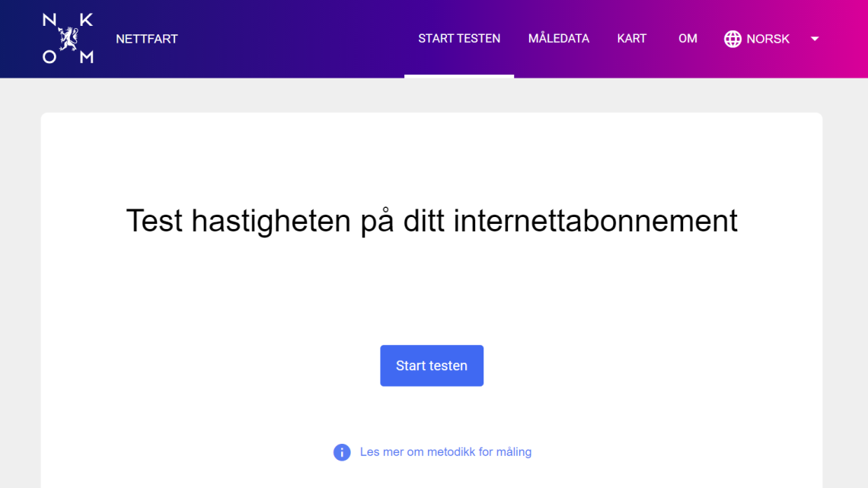Click the globe icon next to NORSK
This screenshot has height=488, width=868.
point(732,38)
